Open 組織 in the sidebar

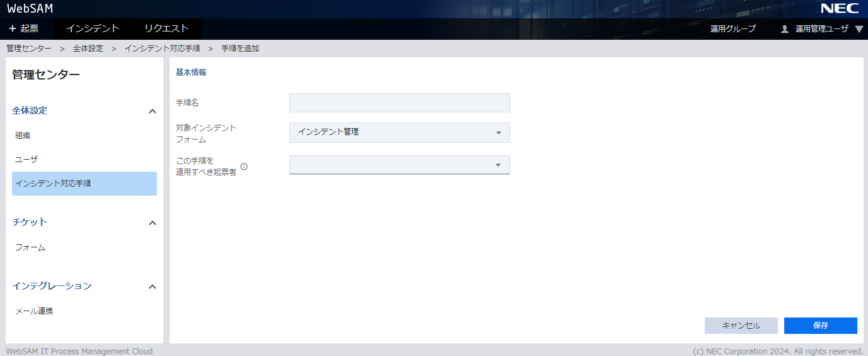click(x=23, y=135)
